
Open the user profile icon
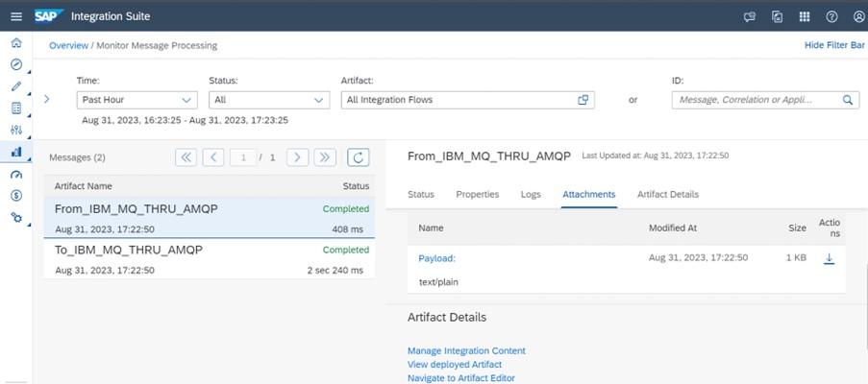858,16
